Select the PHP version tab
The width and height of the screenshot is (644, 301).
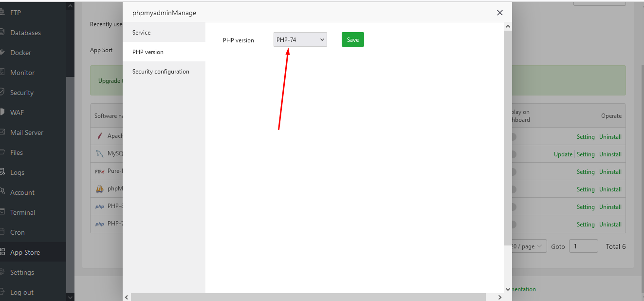(x=164, y=52)
